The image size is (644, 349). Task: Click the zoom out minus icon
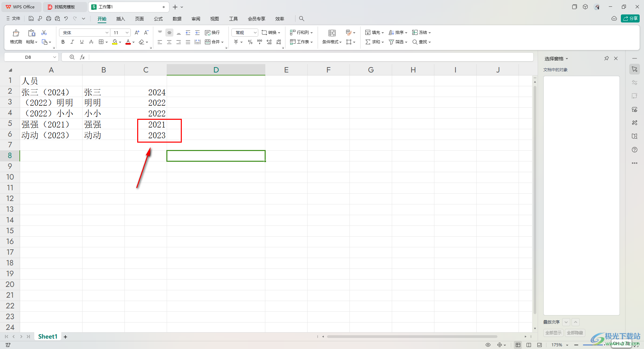(x=576, y=345)
